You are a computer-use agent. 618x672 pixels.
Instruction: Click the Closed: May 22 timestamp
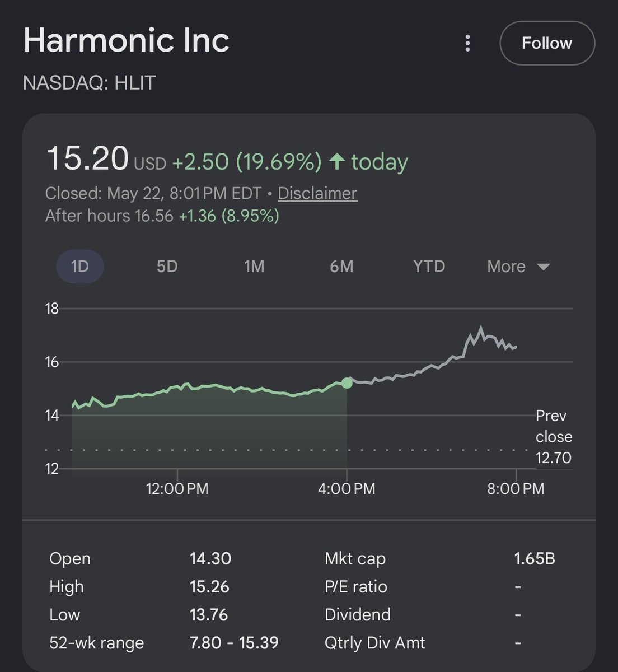pos(153,193)
